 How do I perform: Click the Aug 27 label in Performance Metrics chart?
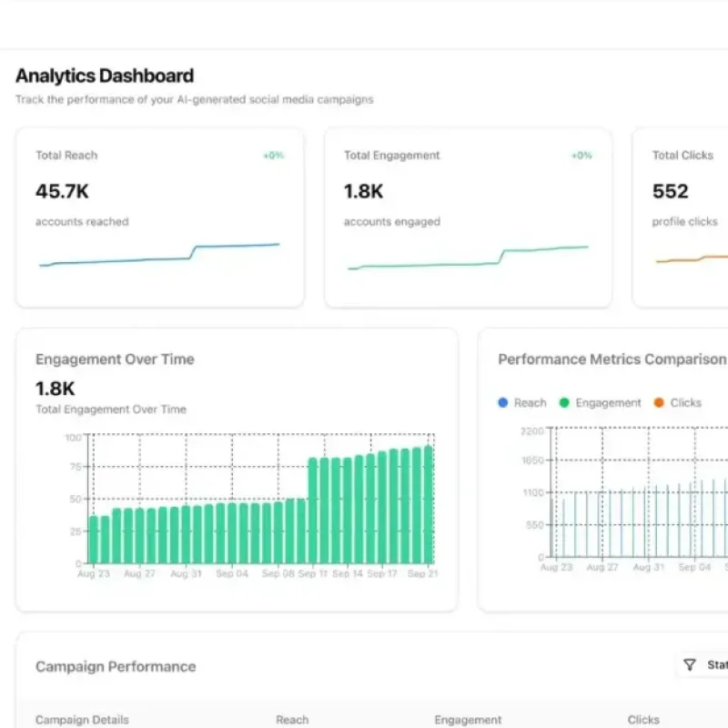point(602,567)
